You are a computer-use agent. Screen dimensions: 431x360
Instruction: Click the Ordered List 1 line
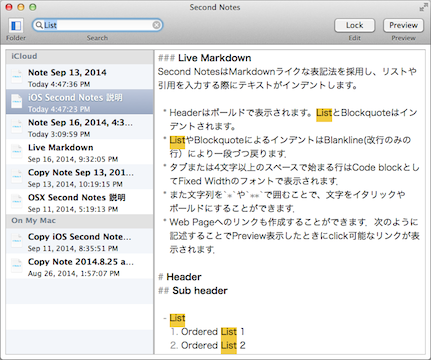click(208, 332)
